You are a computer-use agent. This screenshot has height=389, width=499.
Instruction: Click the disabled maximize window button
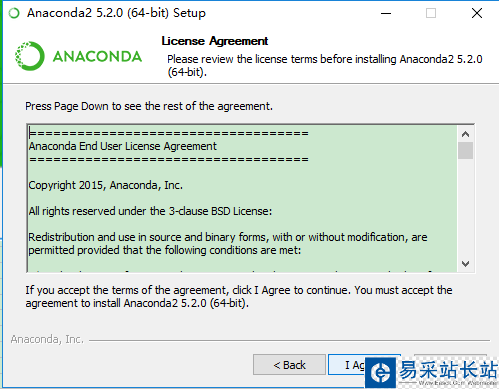tap(431, 13)
